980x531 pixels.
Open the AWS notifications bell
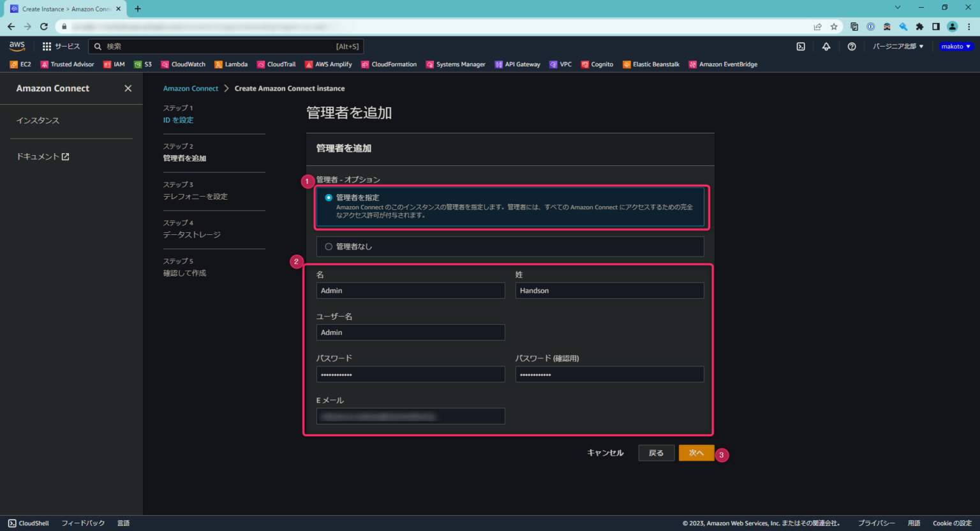click(x=826, y=46)
